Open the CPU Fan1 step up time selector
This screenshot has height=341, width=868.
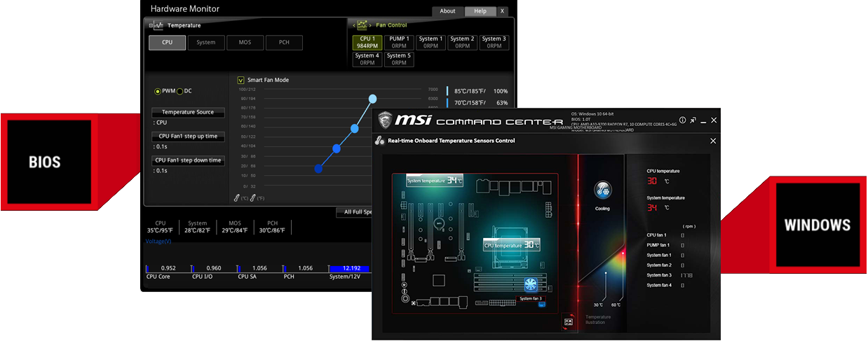click(x=188, y=137)
